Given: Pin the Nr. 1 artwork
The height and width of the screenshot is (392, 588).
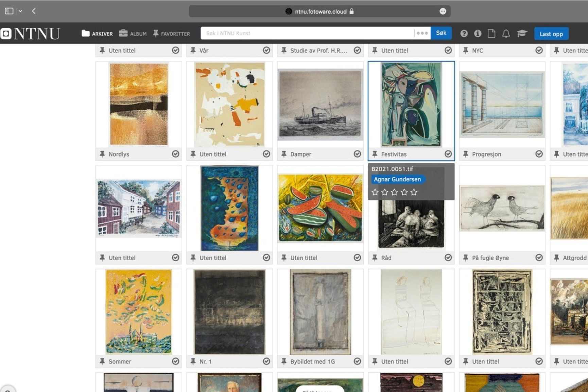Looking at the screenshot, I should (193, 361).
